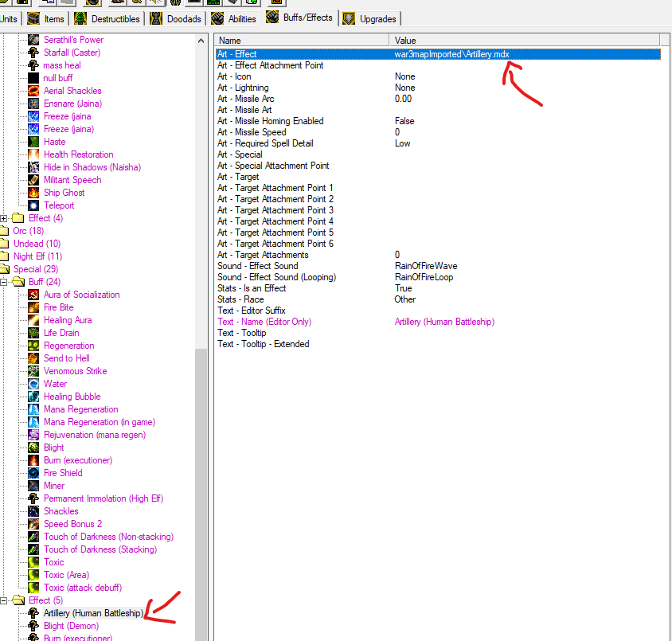
Task: Select Mana Regeneration (in game) entry
Action: (x=100, y=422)
